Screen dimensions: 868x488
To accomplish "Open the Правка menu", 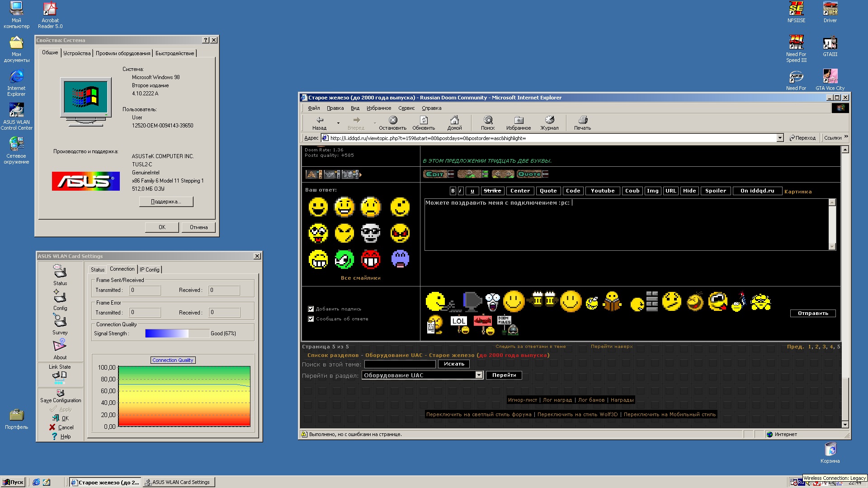I will coord(335,108).
